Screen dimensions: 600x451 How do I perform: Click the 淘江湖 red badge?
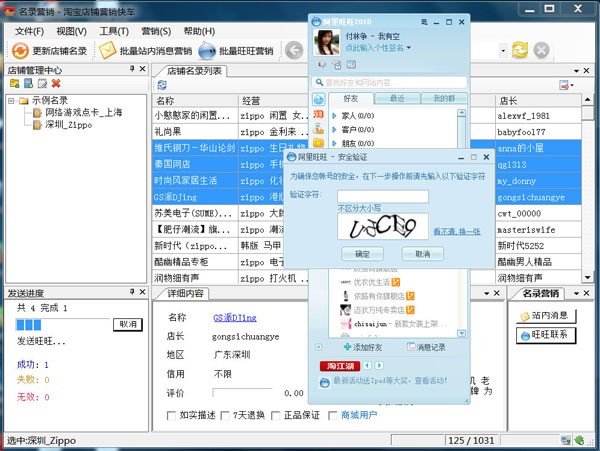tap(340, 366)
